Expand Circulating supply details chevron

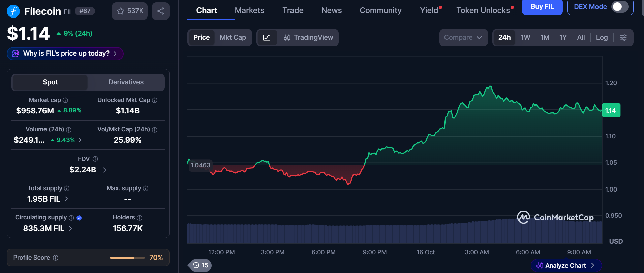(x=70, y=228)
